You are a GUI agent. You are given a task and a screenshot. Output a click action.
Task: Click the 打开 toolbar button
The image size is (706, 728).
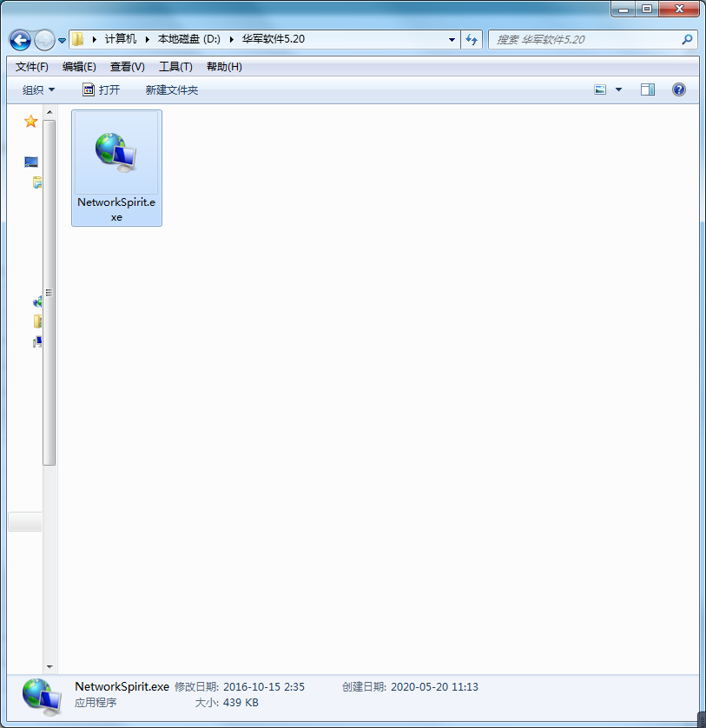point(102,90)
